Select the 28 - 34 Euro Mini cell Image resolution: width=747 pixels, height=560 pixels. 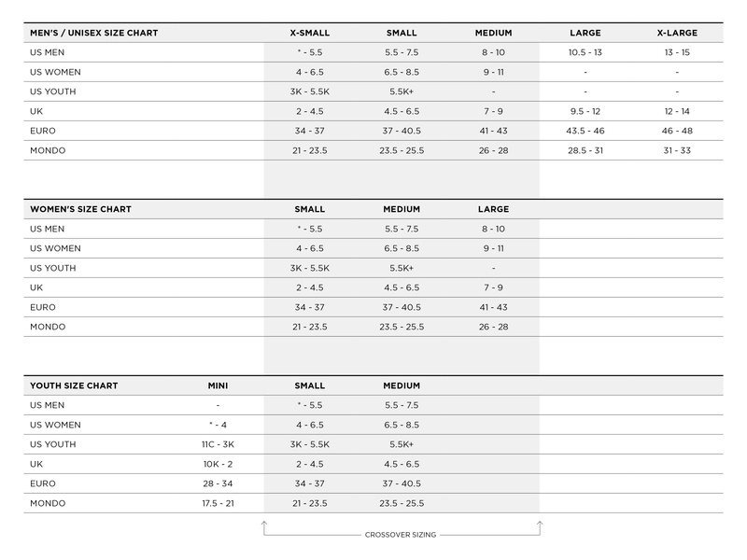218,483
